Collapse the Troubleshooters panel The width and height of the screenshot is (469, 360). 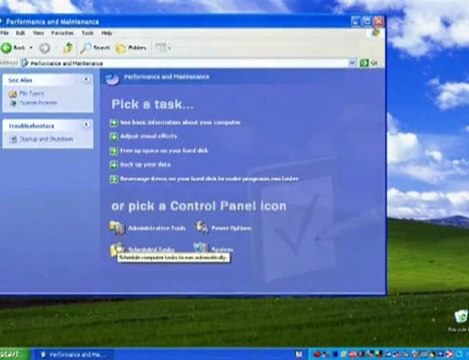(86, 125)
